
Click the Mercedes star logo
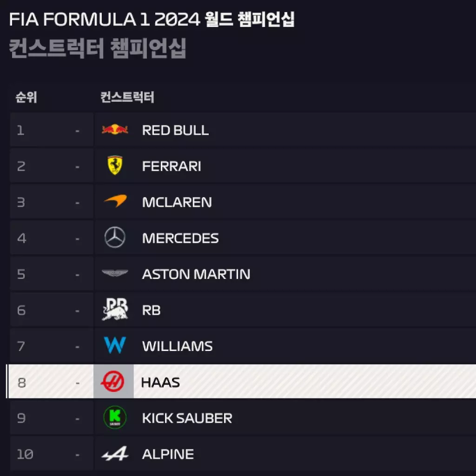pyautogui.click(x=115, y=238)
